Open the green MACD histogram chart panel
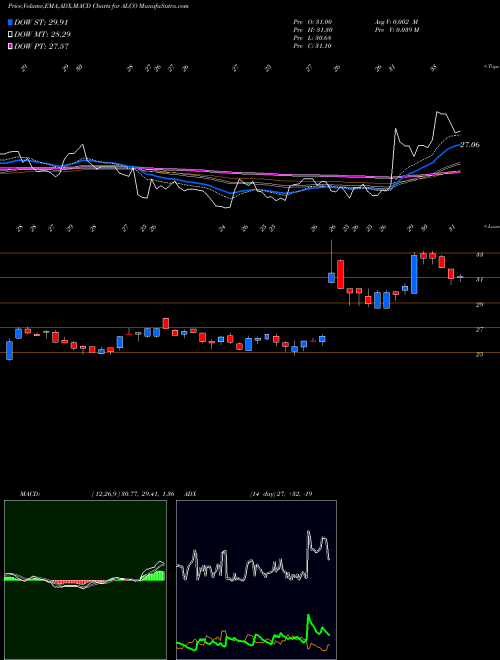Screen dimensions: 500x660 coord(85,580)
